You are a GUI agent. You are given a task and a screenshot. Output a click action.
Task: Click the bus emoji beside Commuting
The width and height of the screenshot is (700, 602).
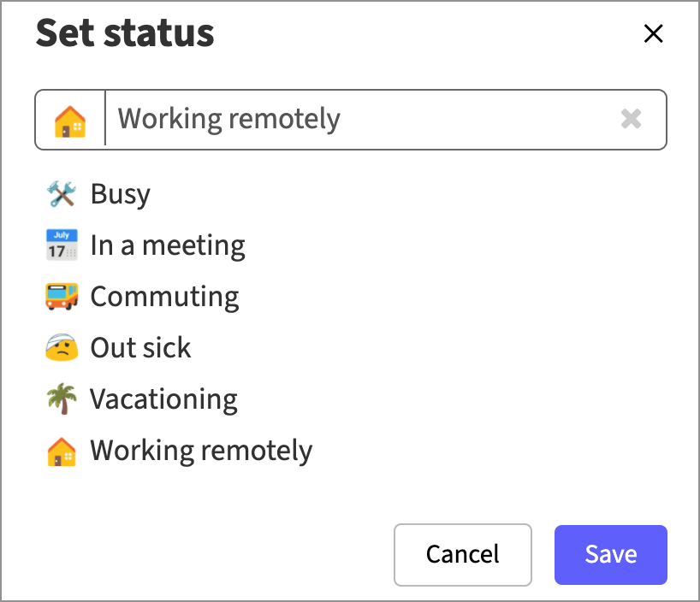62,297
